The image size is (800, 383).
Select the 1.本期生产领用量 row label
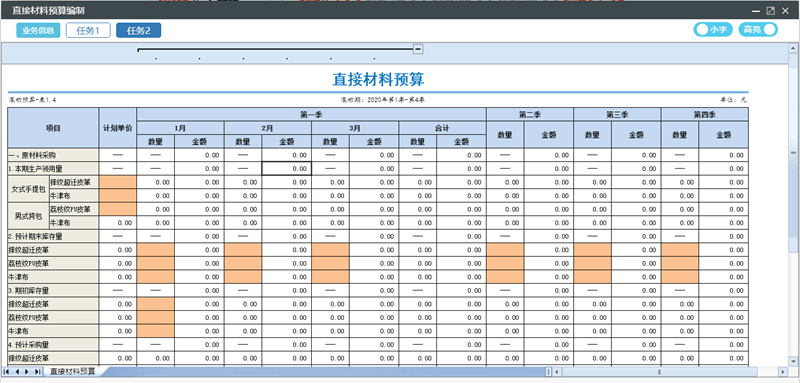pos(53,169)
